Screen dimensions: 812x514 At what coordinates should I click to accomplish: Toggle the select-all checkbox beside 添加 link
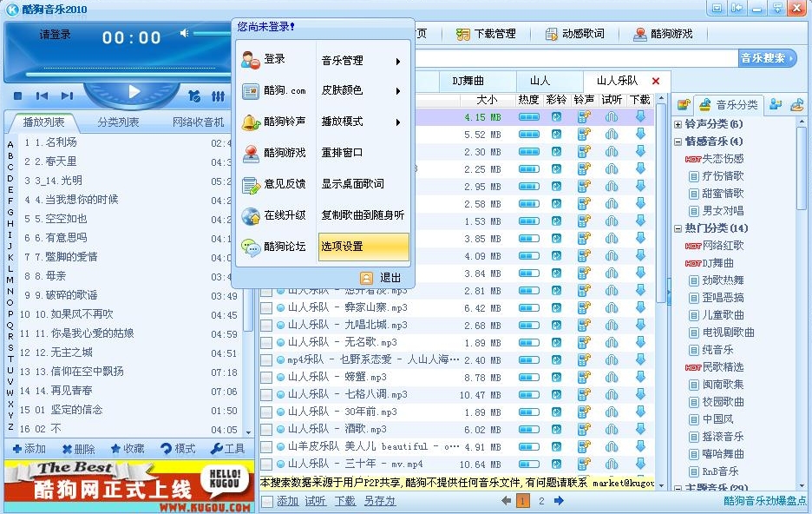coord(267,501)
